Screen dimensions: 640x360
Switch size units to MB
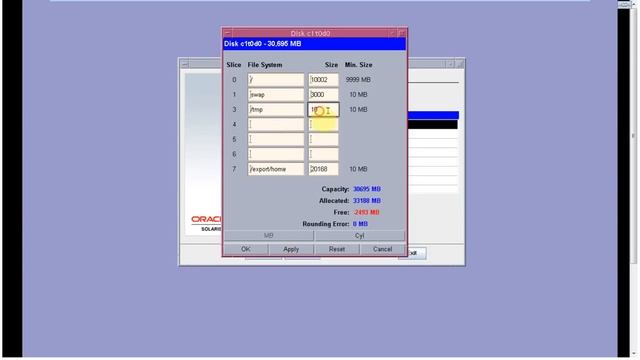(269, 236)
